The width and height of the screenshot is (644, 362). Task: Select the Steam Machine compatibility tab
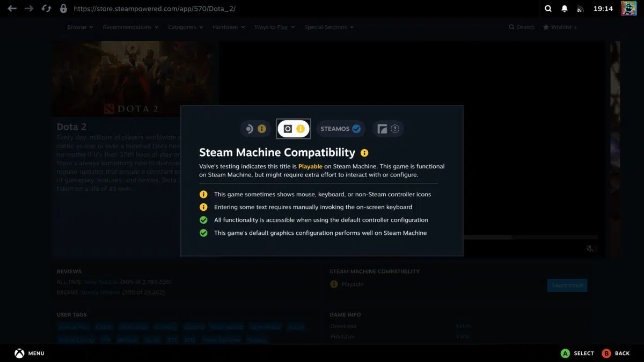pos(294,129)
